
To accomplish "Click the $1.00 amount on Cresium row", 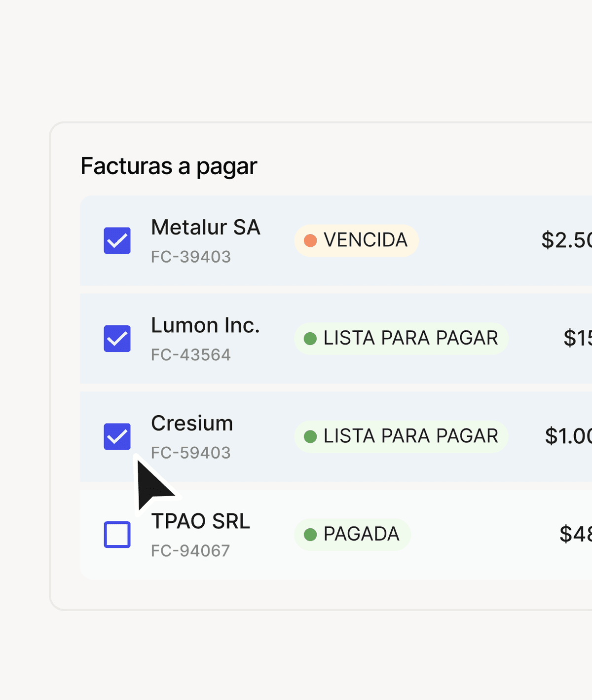I will tap(567, 436).
